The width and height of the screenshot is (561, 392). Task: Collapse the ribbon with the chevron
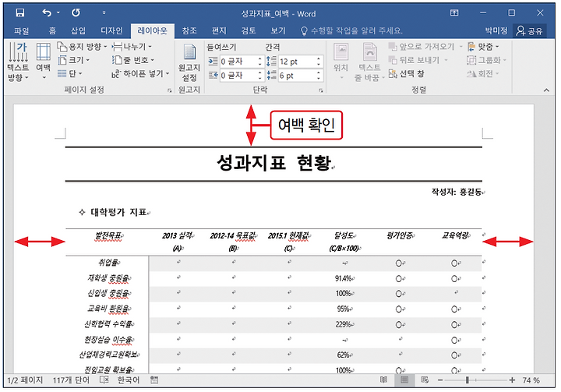[x=546, y=90]
